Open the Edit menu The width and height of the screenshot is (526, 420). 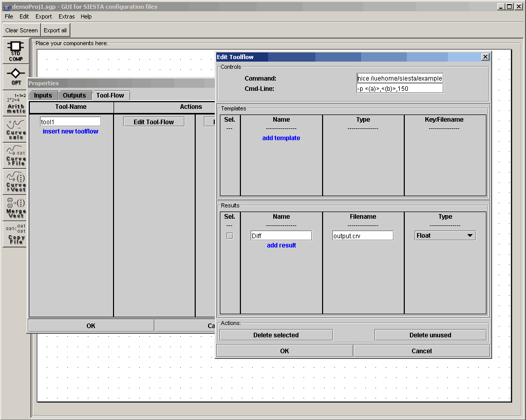[x=24, y=16]
